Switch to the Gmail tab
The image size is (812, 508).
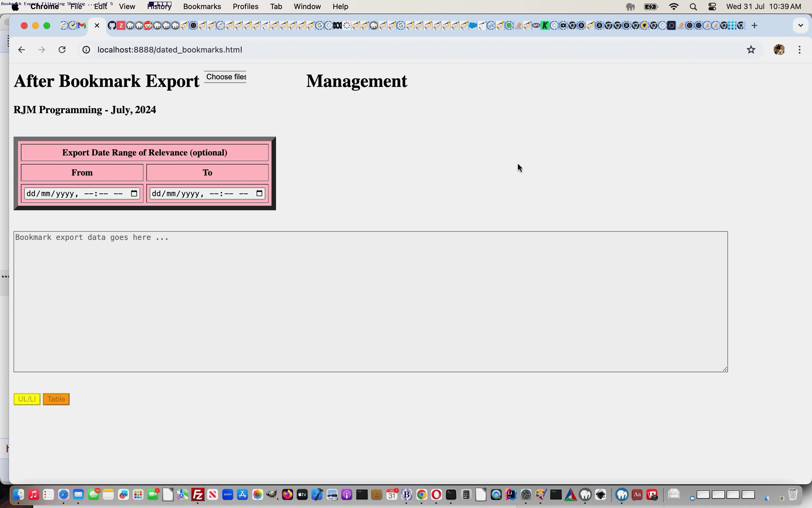(81, 25)
